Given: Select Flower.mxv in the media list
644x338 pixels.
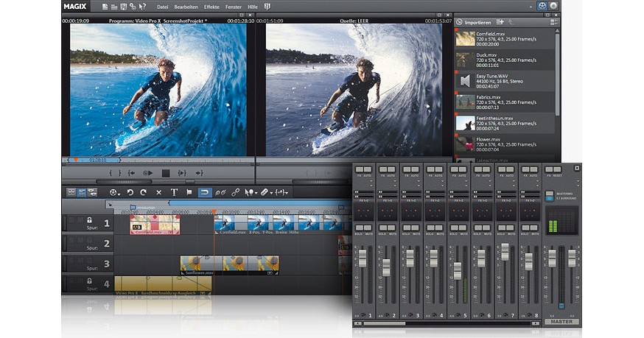Looking at the screenshot, I should click(x=505, y=144).
